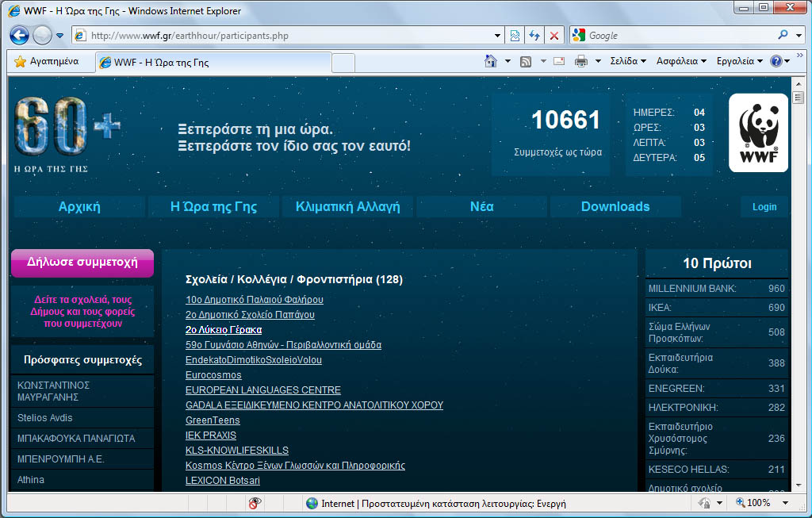The height and width of the screenshot is (518, 812).
Task: Open the Ασφάλεια menu
Action: [x=681, y=61]
